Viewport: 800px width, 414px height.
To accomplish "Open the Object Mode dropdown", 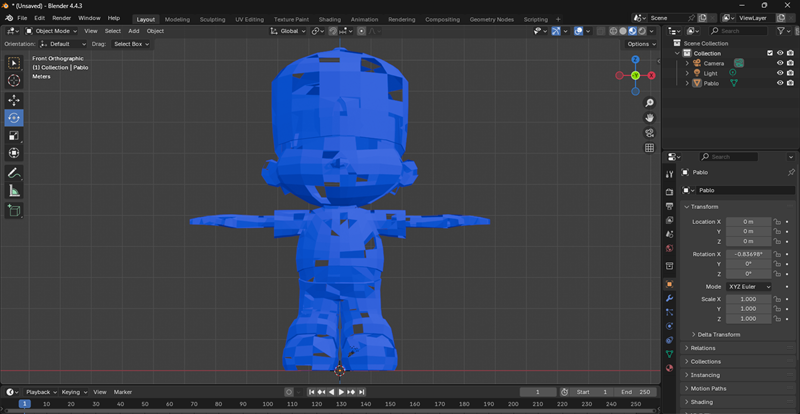I will 51,31.
